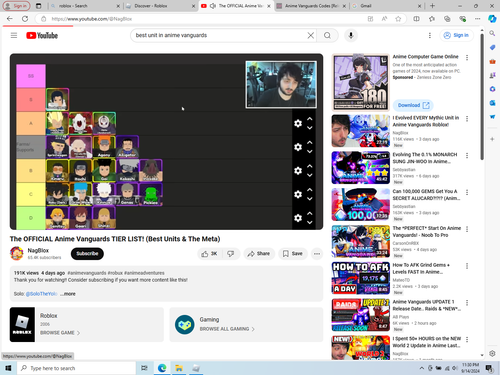
Task: Open options for How To AFK Grind video
Action: pos(467,266)
